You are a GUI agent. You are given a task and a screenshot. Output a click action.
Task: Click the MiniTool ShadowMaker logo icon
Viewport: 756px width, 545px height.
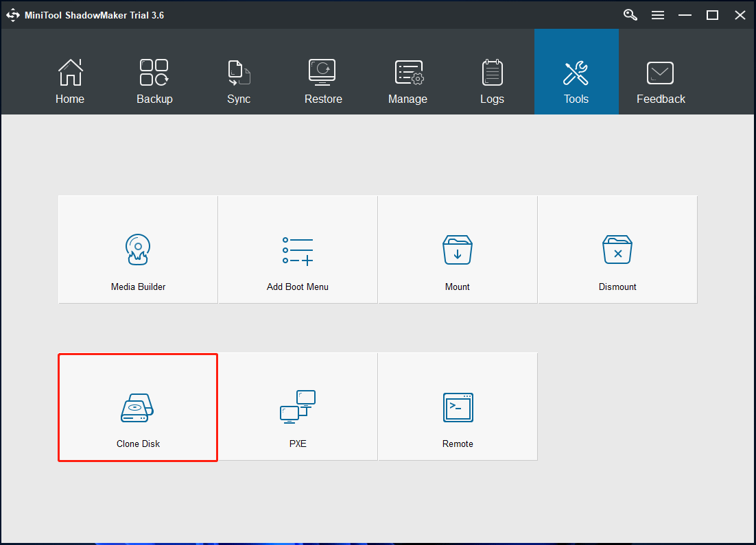pos(12,15)
